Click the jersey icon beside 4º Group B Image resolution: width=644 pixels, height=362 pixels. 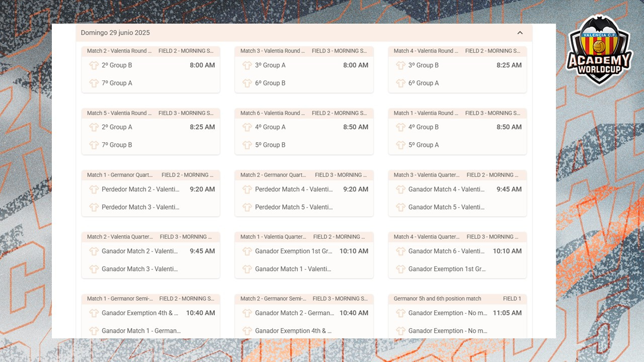pyautogui.click(x=400, y=127)
